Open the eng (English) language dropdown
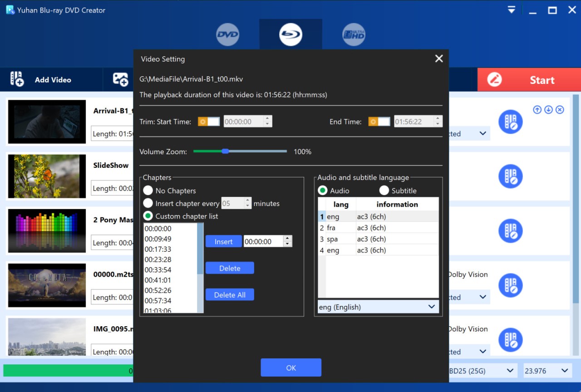The width and height of the screenshot is (581, 392). [378, 307]
